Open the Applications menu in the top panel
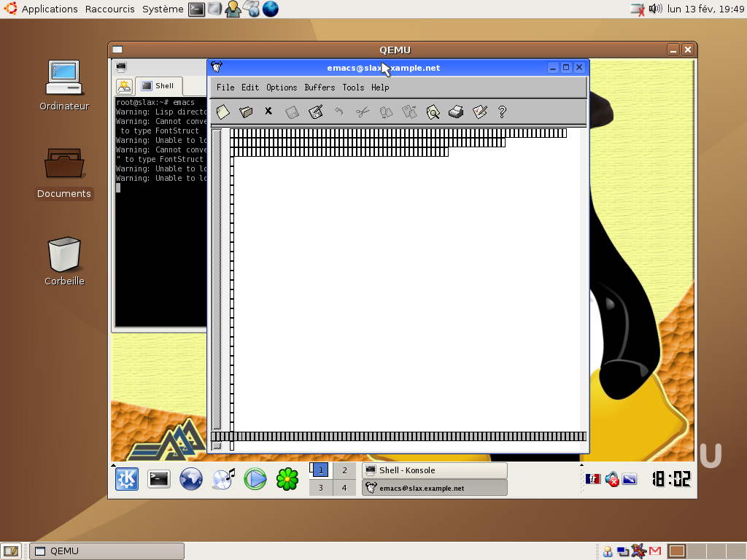Screen dimensions: 747x560 [50, 9]
